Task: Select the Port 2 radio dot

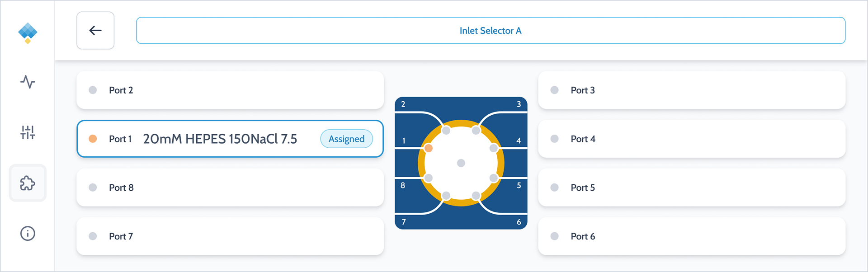Action: pos(93,90)
